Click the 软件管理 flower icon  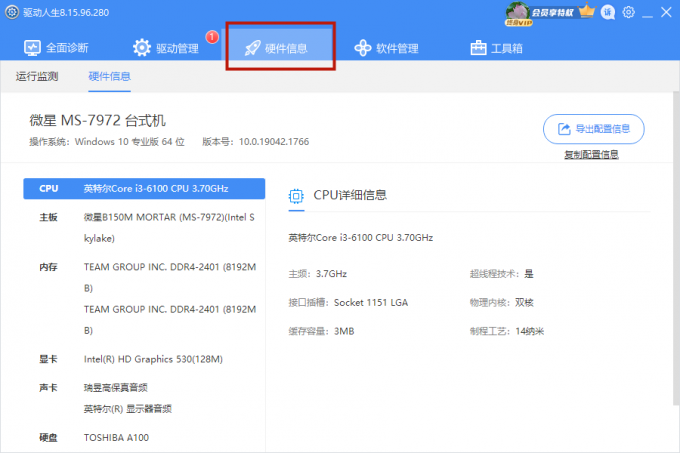[x=363, y=48]
